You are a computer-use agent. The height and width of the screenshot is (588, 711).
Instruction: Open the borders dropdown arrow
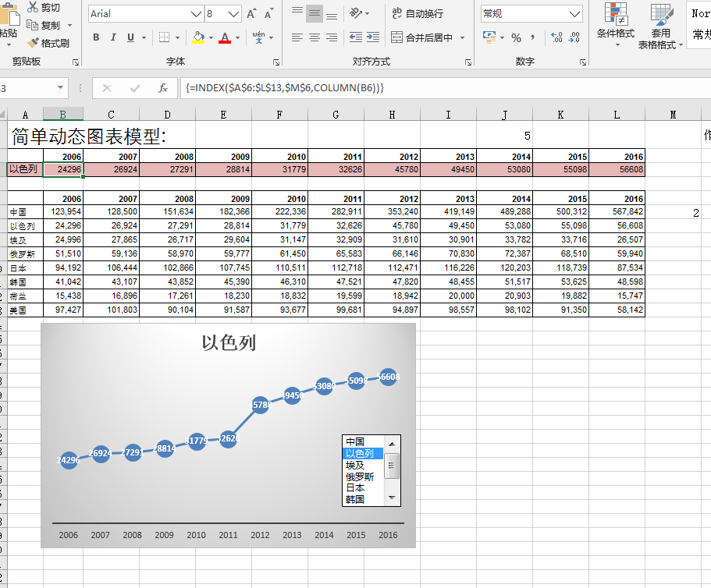[177, 37]
